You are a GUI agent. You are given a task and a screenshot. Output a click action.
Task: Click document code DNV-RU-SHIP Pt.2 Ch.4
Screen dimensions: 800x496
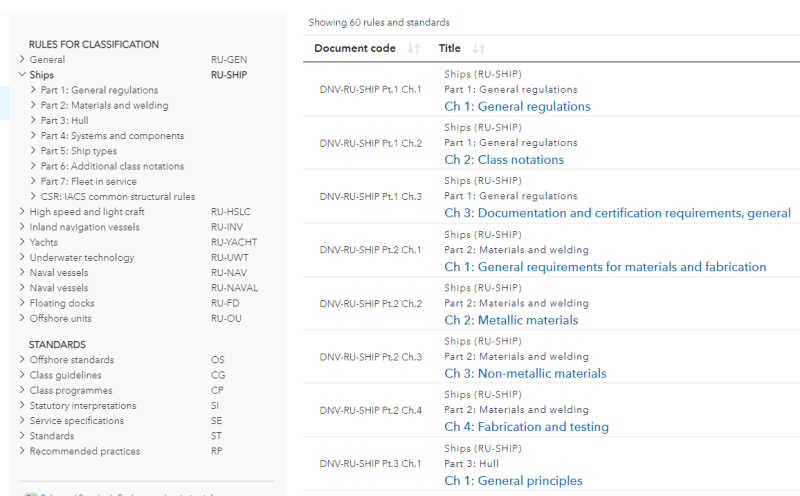coord(370,410)
